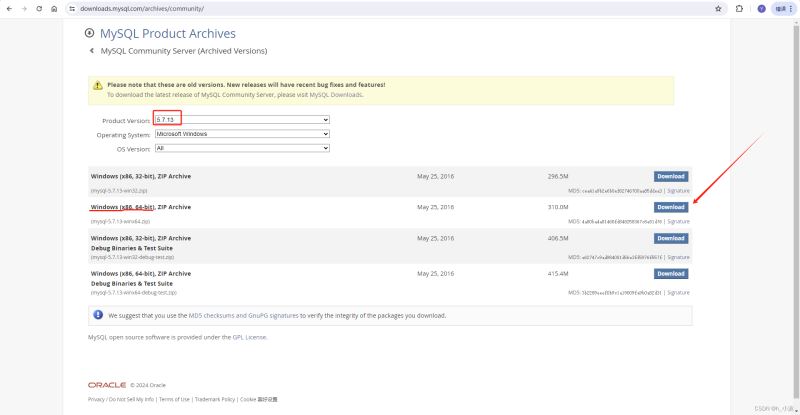Download the Windows 64-bit ZIP Archive
This screenshot has width=800, height=415.
tap(671, 207)
